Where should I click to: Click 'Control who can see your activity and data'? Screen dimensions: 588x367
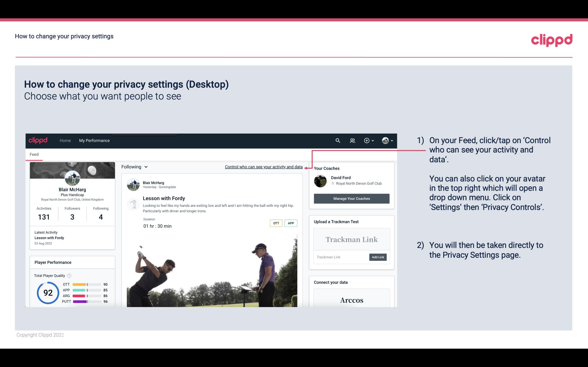click(263, 167)
